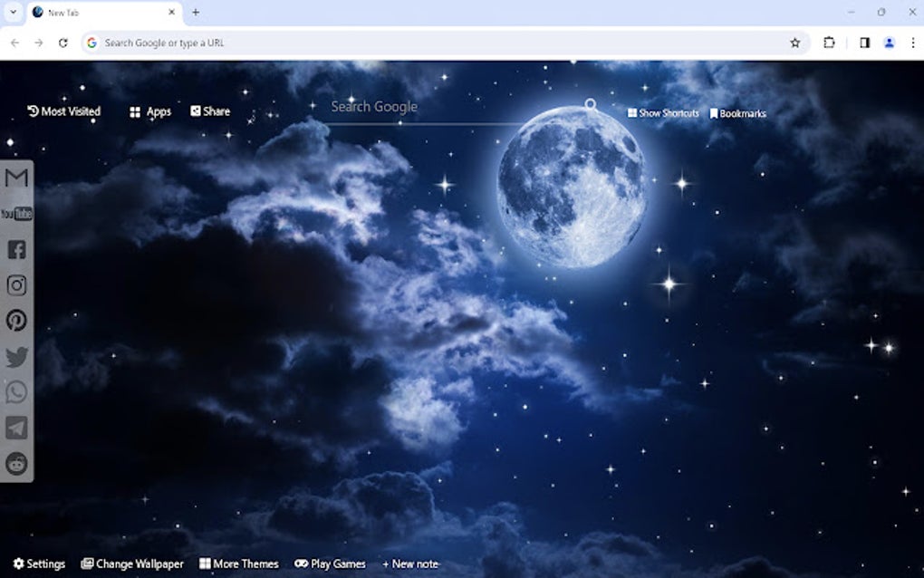Open the Chrome three-dot menu
The image size is (924, 578).
tap(913, 42)
